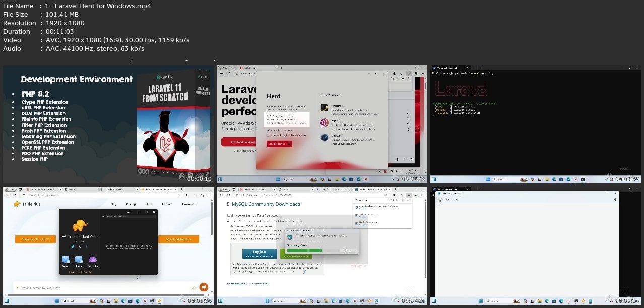Click the "What if I forget my license key?" question

pos(41,288)
